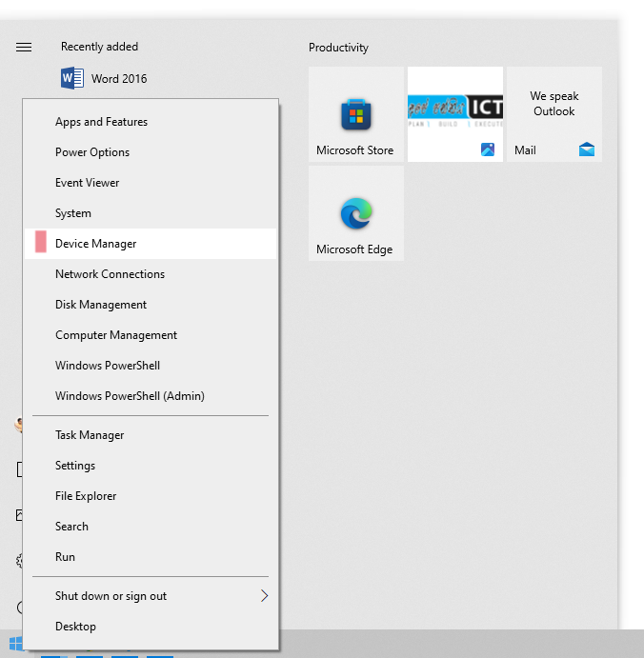Open the Microsoft Edge tile
The image size is (644, 658).
(x=355, y=214)
